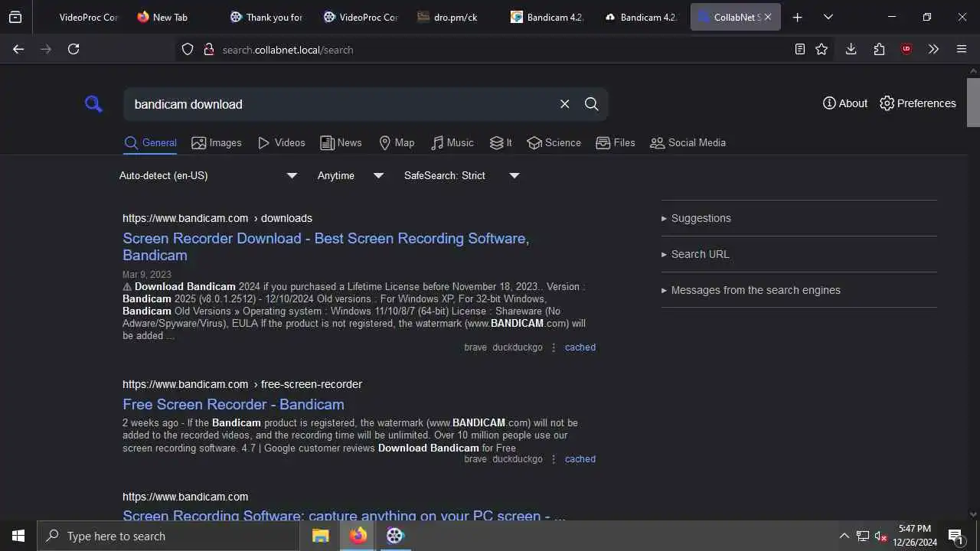Switch to the Science category tab
The height and width of the screenshot is (551, 980).
pos(554,142)
